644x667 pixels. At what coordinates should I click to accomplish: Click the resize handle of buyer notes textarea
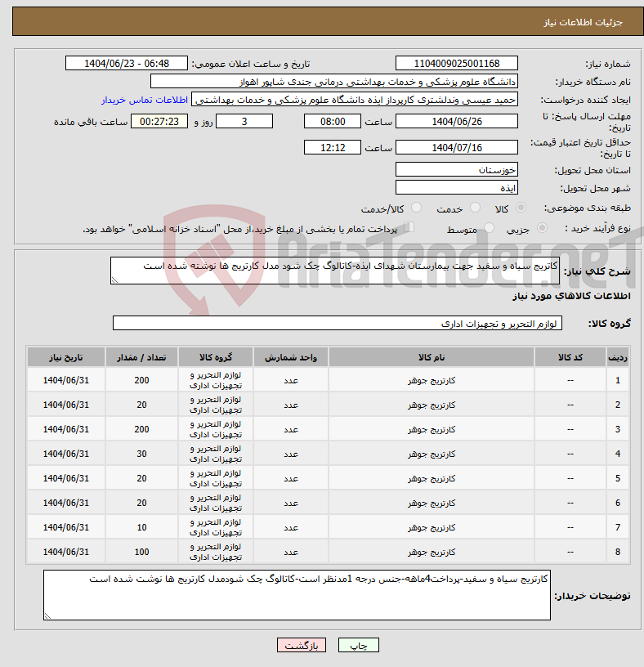[x=47, y=616]
